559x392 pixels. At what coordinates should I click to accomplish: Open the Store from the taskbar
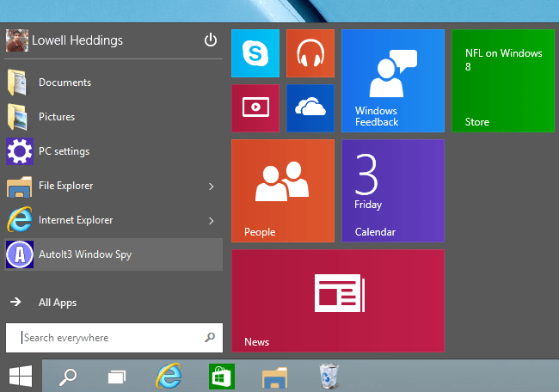[221, 377]
